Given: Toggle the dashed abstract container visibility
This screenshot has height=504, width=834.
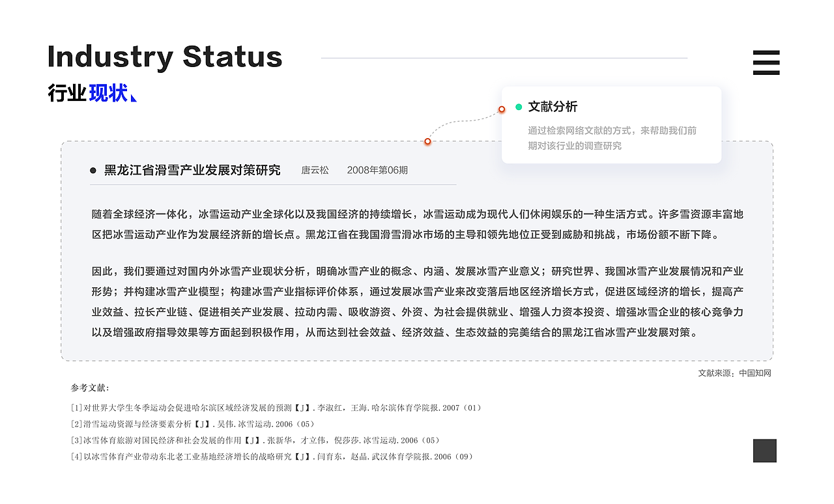Looking at the screenshot, I should [417, 249].
